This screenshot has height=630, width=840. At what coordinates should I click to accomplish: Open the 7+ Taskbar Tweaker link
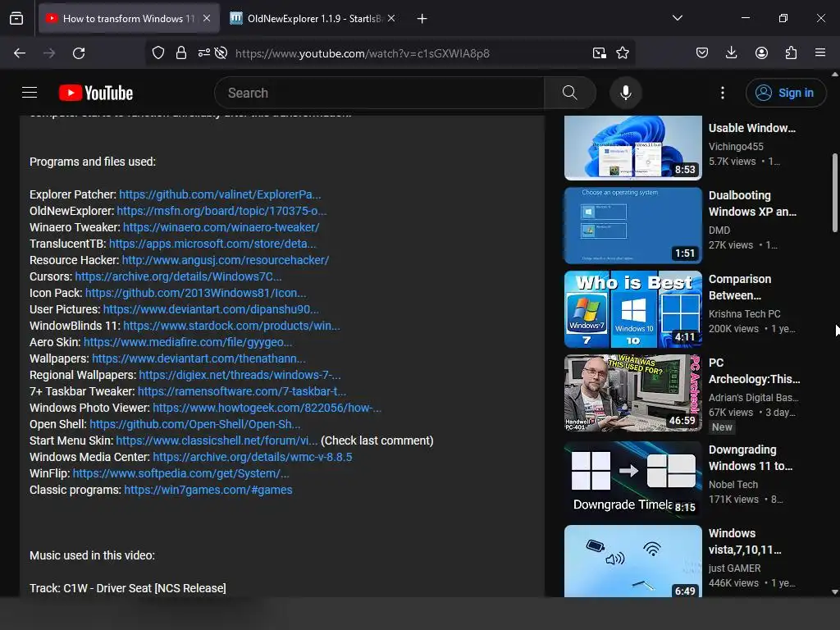(242, 391)
